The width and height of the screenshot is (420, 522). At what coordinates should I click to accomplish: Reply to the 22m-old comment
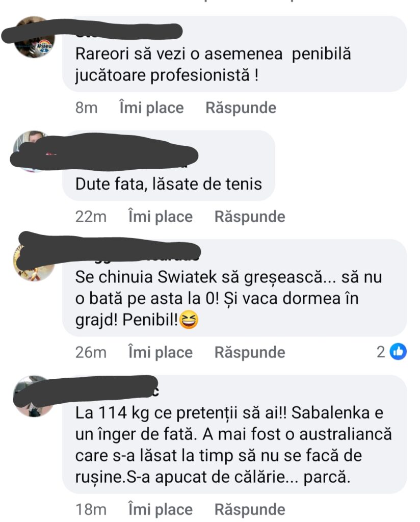click(x=250, y=217)
